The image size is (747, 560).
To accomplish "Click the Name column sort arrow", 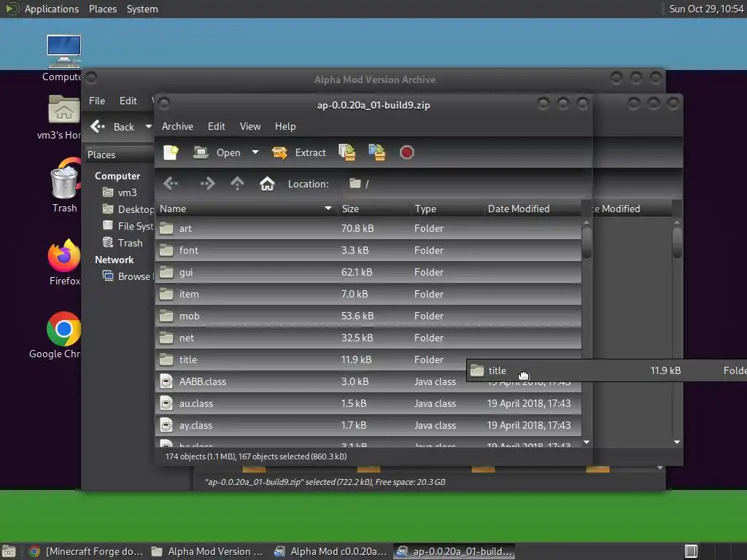I will pos(328,209).
